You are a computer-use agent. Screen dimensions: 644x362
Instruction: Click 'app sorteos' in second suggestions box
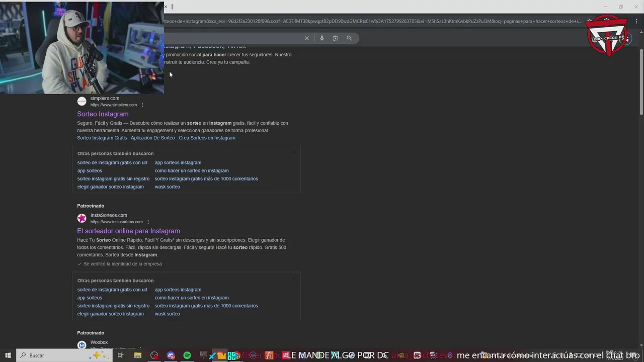point(90,298)
